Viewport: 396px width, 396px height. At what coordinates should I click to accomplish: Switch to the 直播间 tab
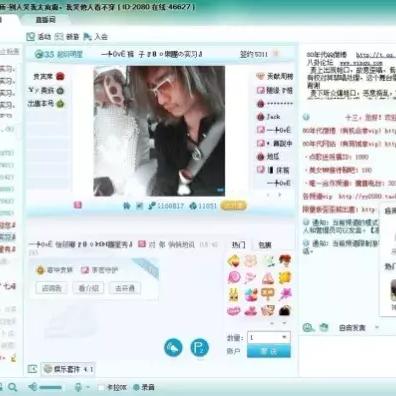(x=46, y=20)
